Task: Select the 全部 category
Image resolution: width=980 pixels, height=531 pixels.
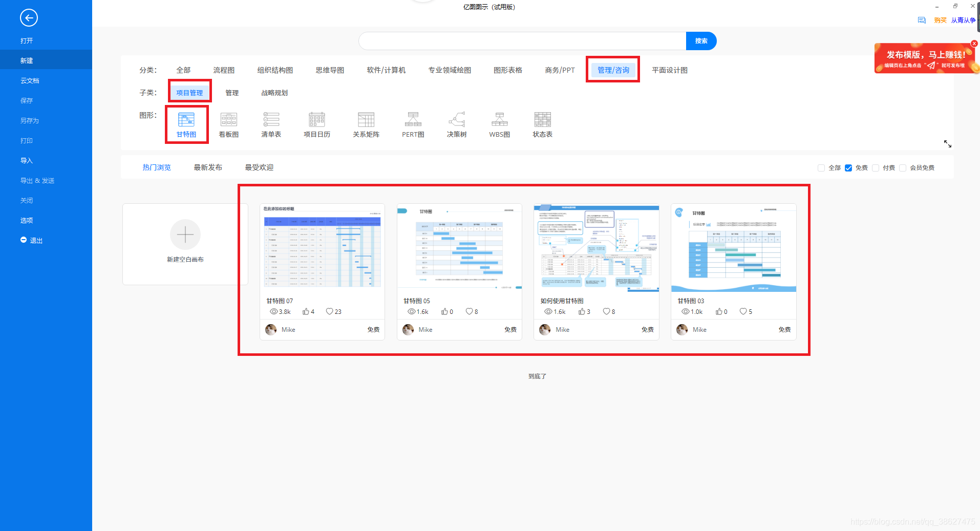Action: tap(183, 70)
